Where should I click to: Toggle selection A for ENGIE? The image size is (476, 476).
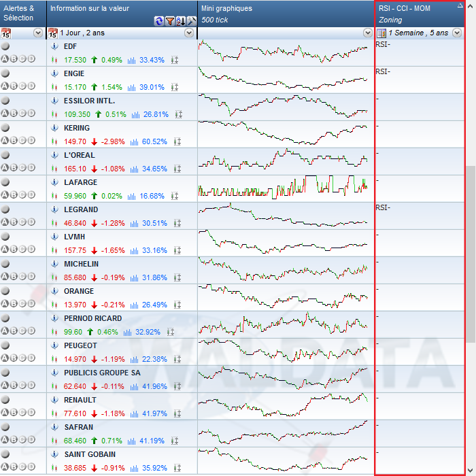(x=5, y=86)
